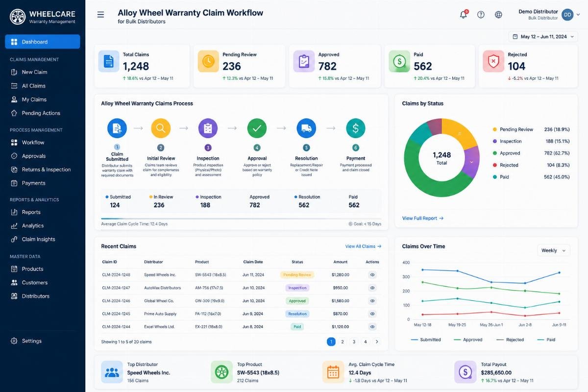Click the Resolution status badge
Screen dimensions: 588x392
[x=297, y=314]
